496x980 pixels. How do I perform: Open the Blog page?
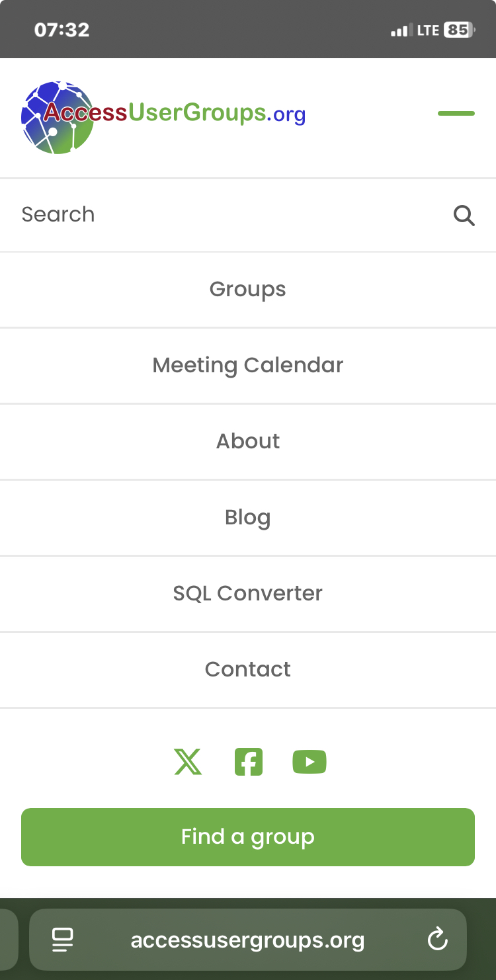click(x=248, y=517)
